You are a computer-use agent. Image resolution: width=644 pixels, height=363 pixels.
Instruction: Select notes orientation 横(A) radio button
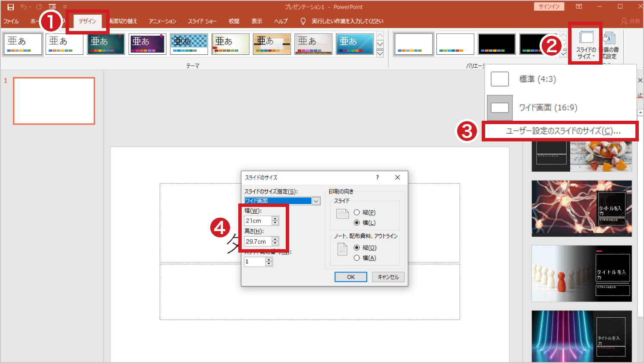[357, 258]
